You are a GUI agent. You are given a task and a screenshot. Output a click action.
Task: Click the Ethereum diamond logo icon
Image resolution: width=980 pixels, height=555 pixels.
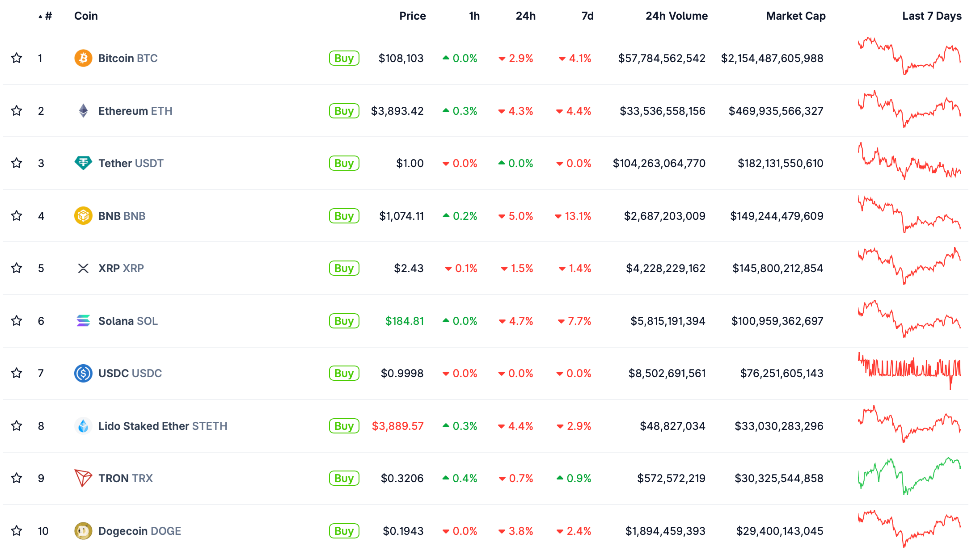83,111
